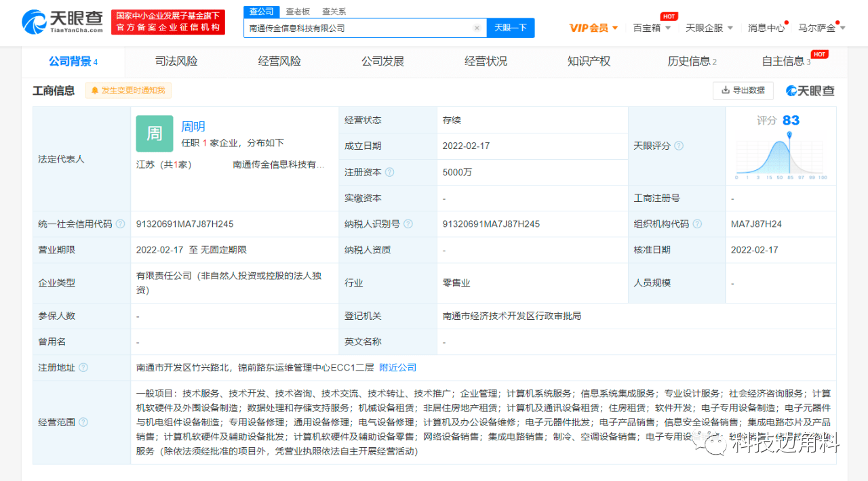Expand the VIP会员 dropdown

pos(594,28)
